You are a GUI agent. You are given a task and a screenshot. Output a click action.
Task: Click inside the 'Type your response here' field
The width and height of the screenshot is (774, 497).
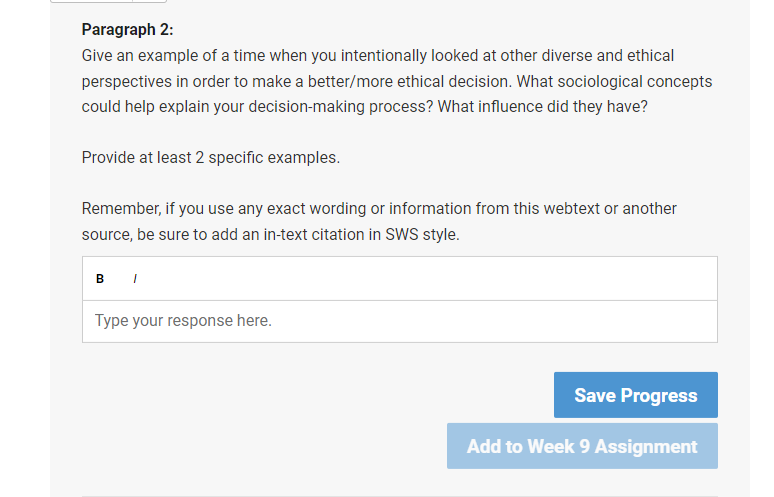tap(400, 321)
